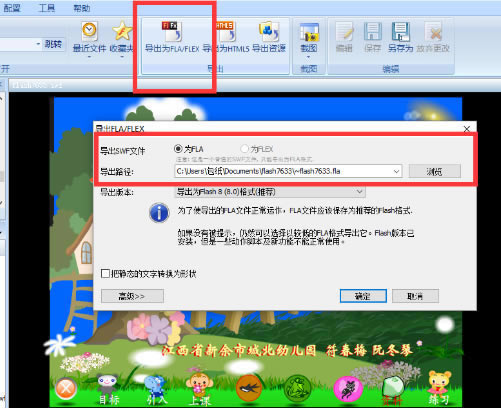This screenshot has width=501, height=408.
Task: Enable 把静态的文字转换为形状 checkbox
Action: (x=105, y=274)
